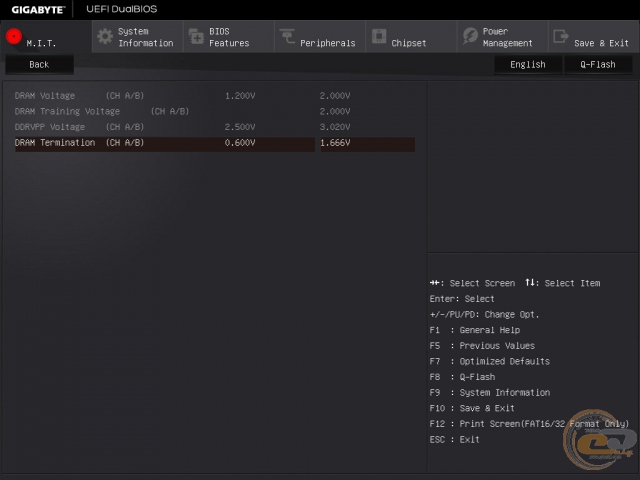Launch the Q-Flash utility button
This screenshot has width=640, height=480.
[598, 64]
